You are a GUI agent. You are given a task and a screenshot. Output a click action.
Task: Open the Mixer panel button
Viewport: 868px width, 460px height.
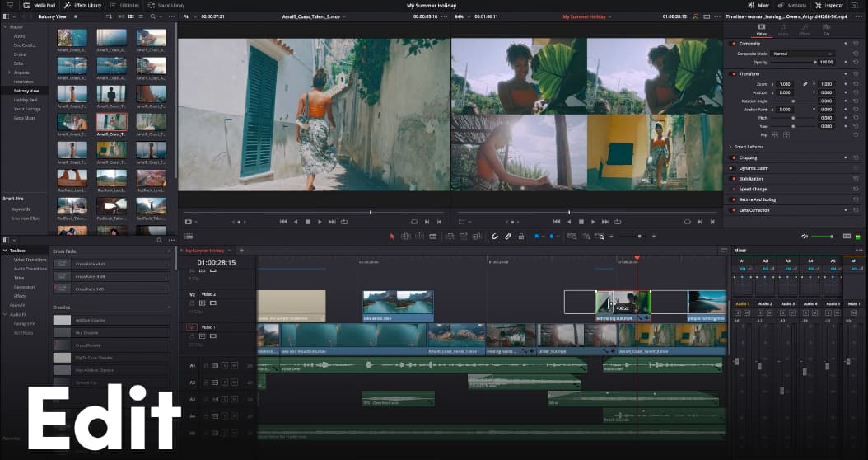tap(758, 5)
